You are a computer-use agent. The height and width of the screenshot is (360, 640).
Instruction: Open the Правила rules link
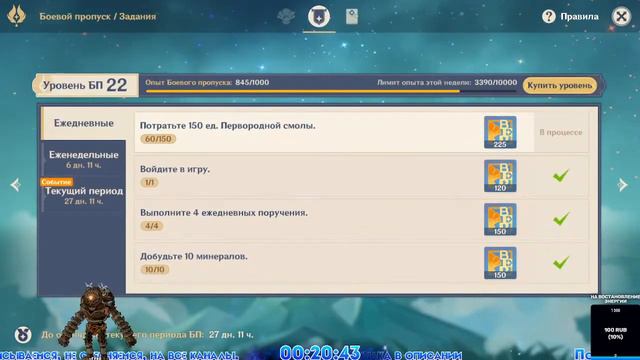point(579,16)
